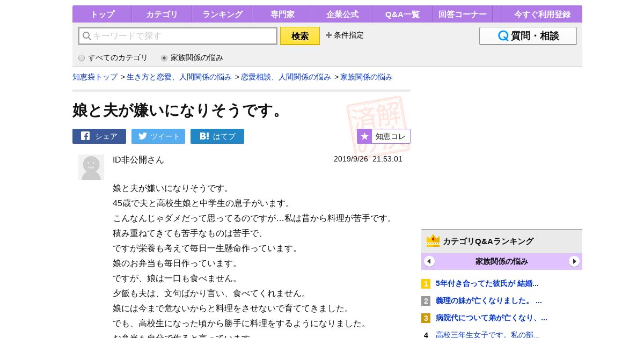Open ranking link 義理の妹が亡くなりました。

[489, 300]
